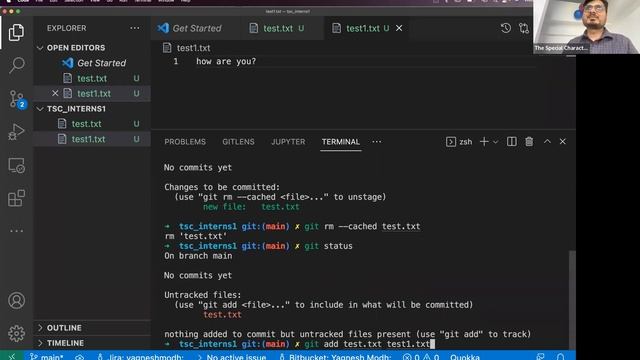This screenshot has height=360, width=640.
Task: Show errors and warnings count in status bar
Action: [x=421, y=357]
